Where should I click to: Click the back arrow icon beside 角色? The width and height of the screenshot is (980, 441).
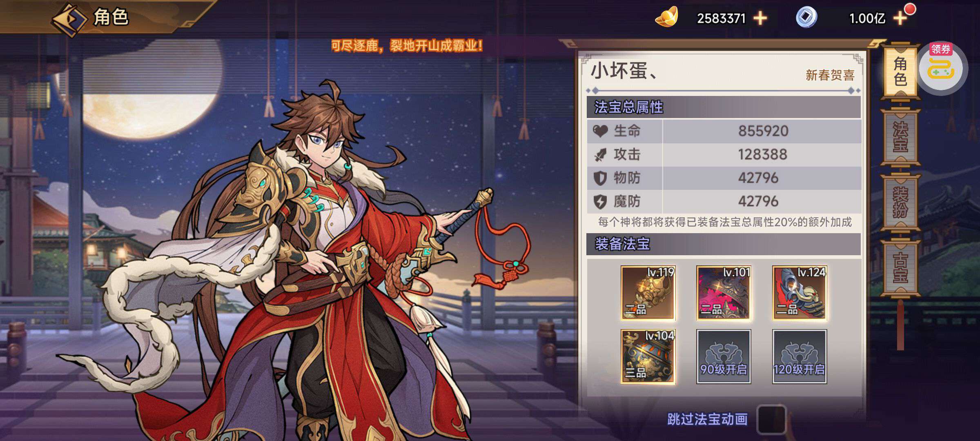[x=69, y=19]
